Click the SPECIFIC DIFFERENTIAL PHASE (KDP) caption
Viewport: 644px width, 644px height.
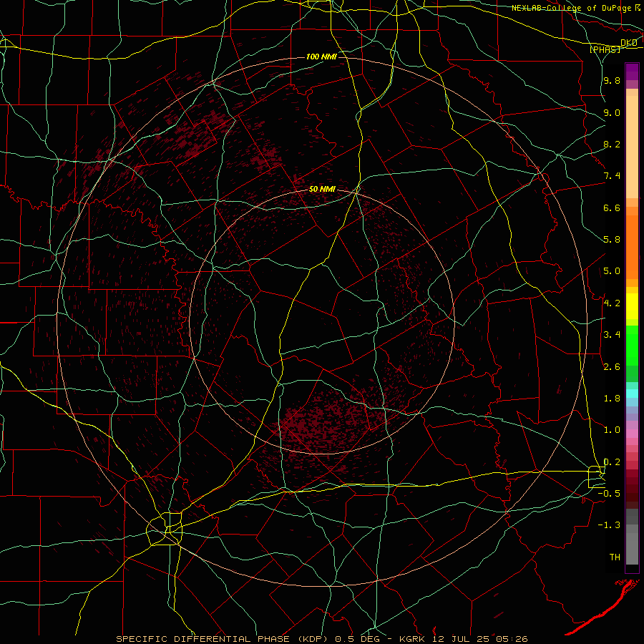(x=223, y=639)
